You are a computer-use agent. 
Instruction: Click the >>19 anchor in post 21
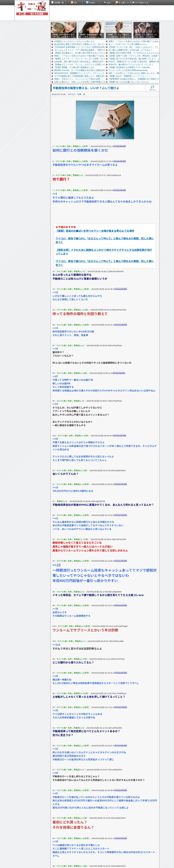click(x=55, y=487)
